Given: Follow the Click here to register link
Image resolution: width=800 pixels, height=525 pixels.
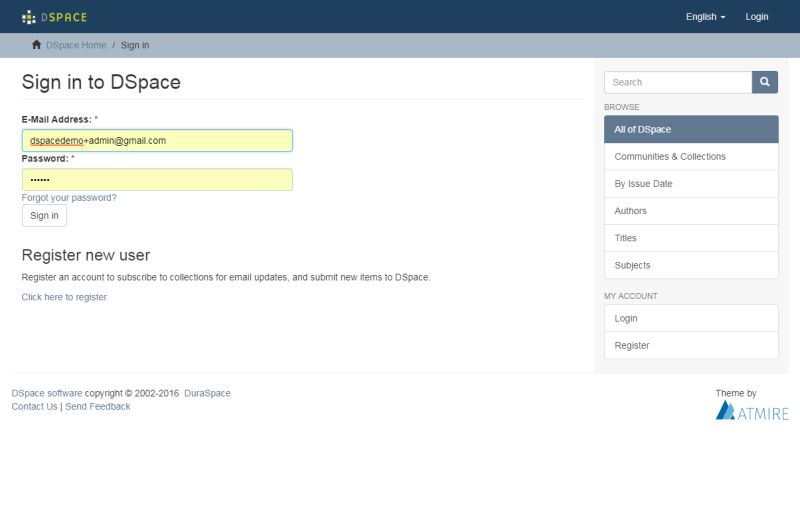Looking at the screenshot, I should coord(64,297).
